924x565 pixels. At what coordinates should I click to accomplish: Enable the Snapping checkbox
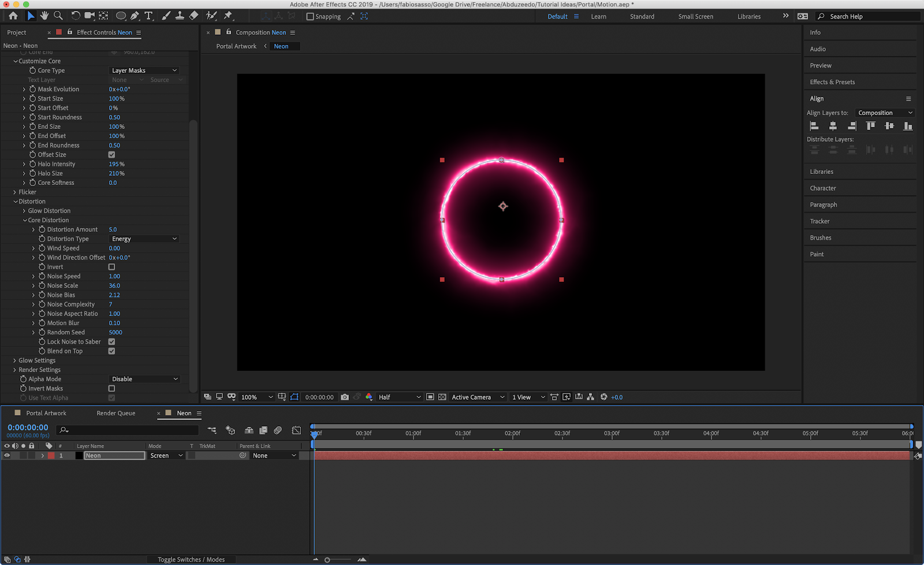click(x=310, y=17)
